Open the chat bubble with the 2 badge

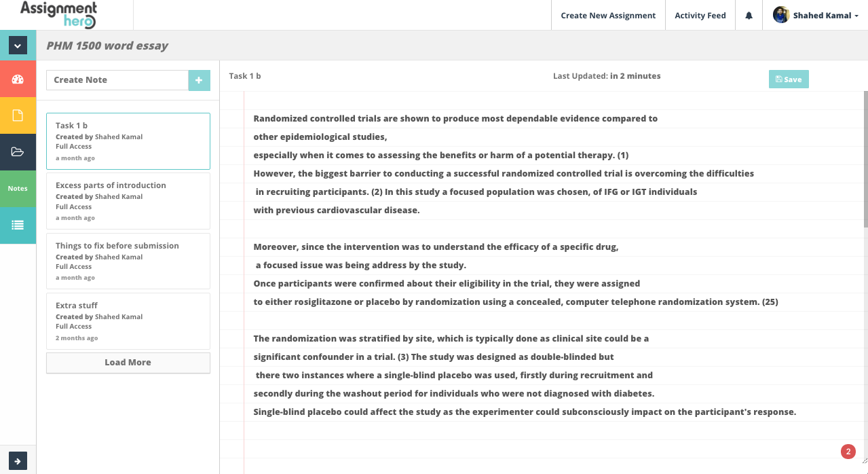pyautogui.click(x=847, y=451)
